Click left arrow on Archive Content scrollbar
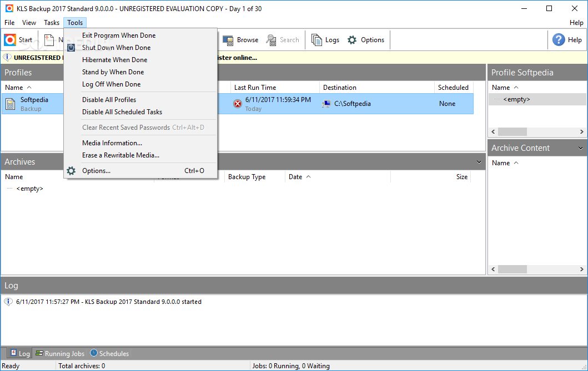Image resolution: width=588 pixels, height=371 pixels. click(493, 269)
